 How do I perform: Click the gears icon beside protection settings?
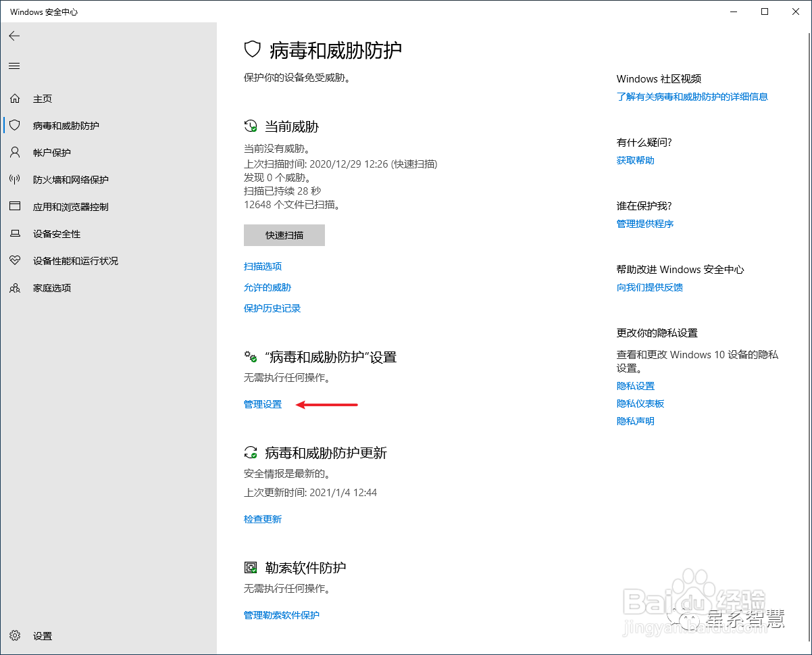[x=251, y=357]
